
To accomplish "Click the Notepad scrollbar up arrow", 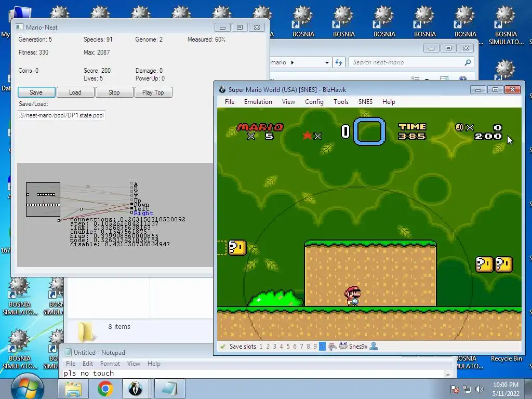I will point(448,374).
